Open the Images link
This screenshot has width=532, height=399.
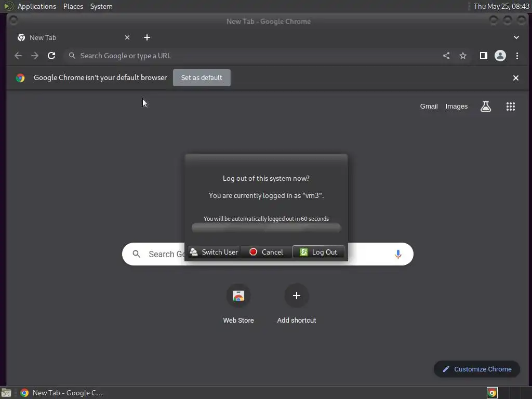point(456,107)
